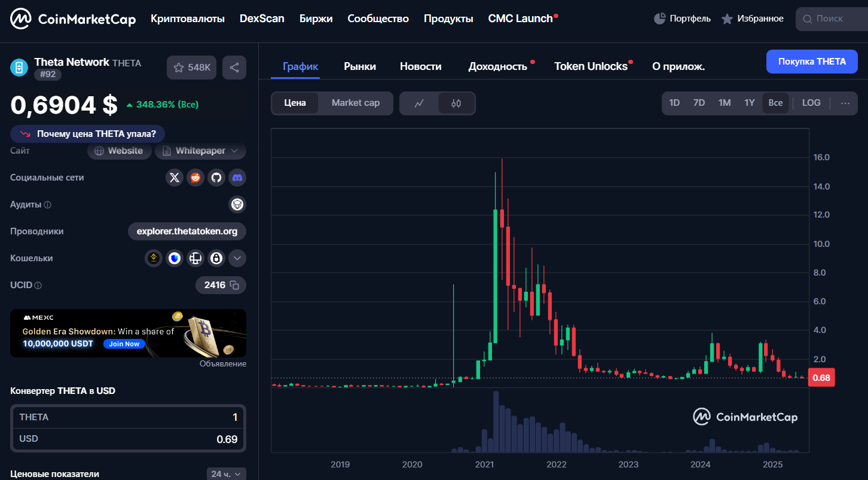Enable LOG scale on the chart

click(811, 102)
